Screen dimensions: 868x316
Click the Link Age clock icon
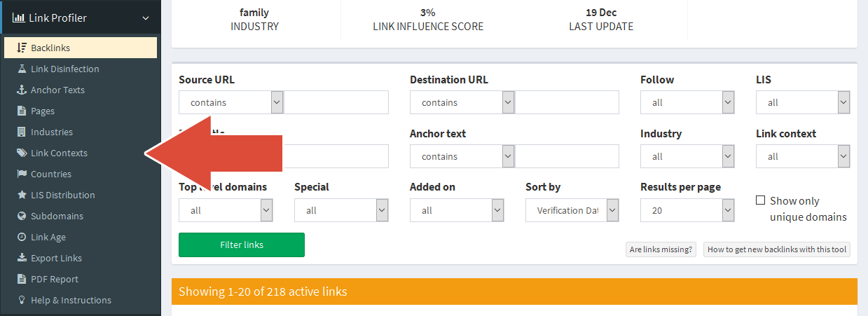click(x=22, y=237)
